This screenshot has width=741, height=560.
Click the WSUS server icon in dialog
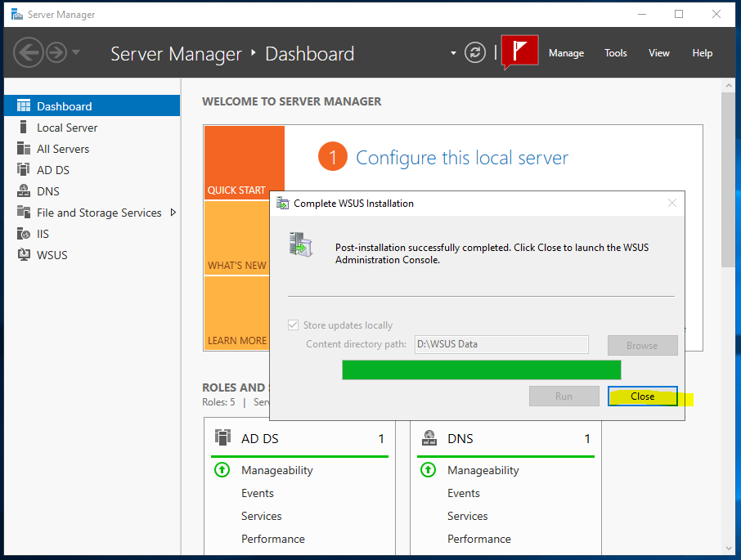301,244
